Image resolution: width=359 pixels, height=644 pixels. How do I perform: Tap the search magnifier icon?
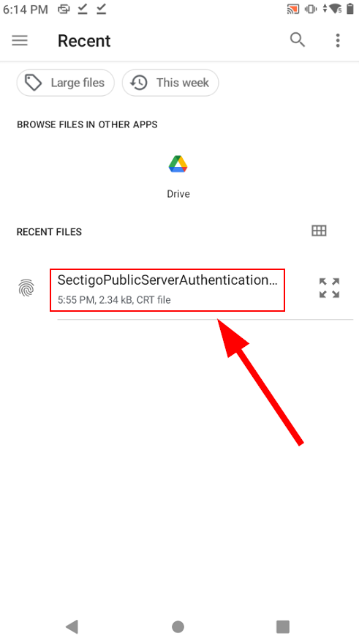(298, 40)
